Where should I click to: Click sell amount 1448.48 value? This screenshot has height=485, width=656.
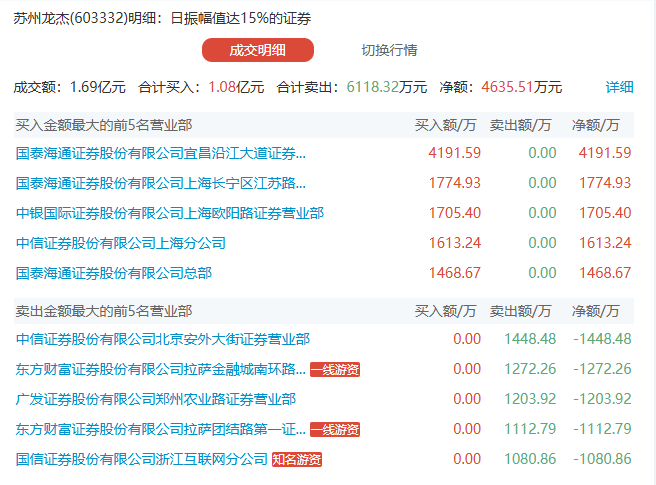tap(530, 339)
